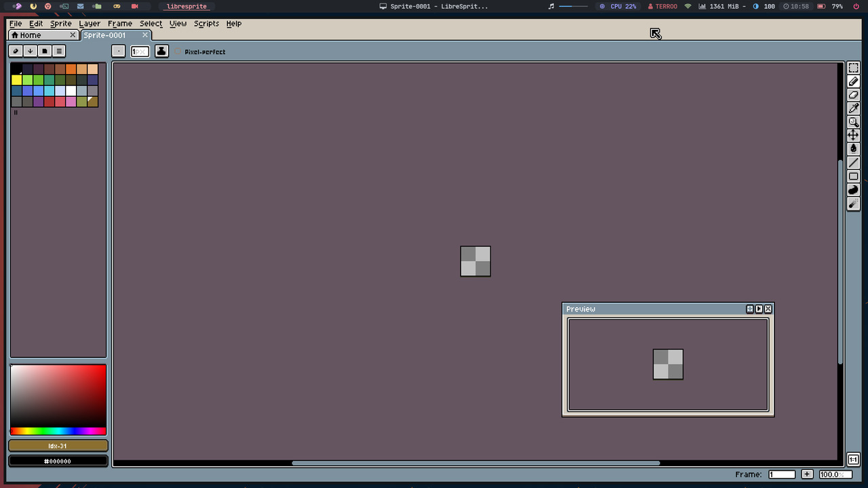Screen dimensions: 868x488
Task: Click the #000000 background color button
Action: [58, 461]
